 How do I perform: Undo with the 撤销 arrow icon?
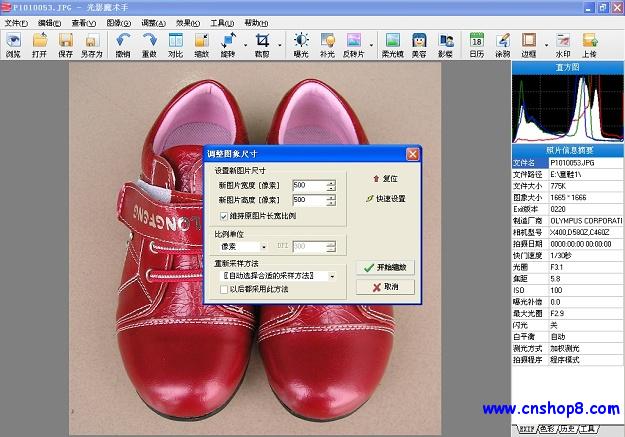(123, 45)
